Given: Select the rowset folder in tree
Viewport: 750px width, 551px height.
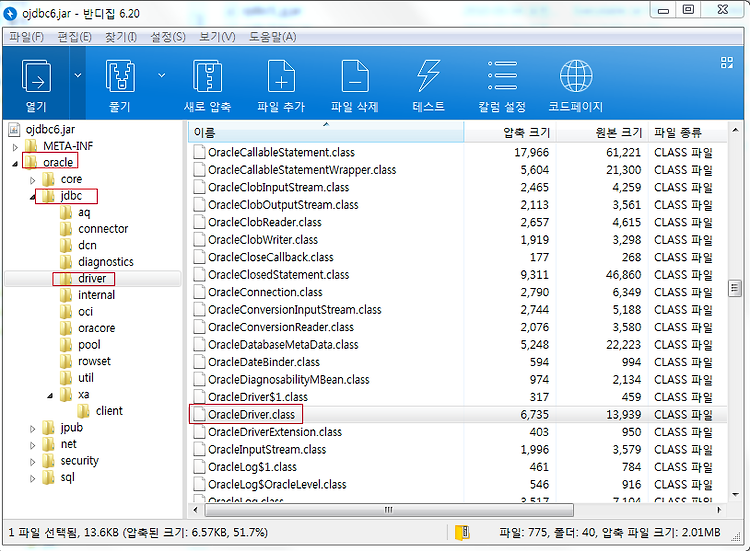Looking at the screenshot, I should [94, 361].
